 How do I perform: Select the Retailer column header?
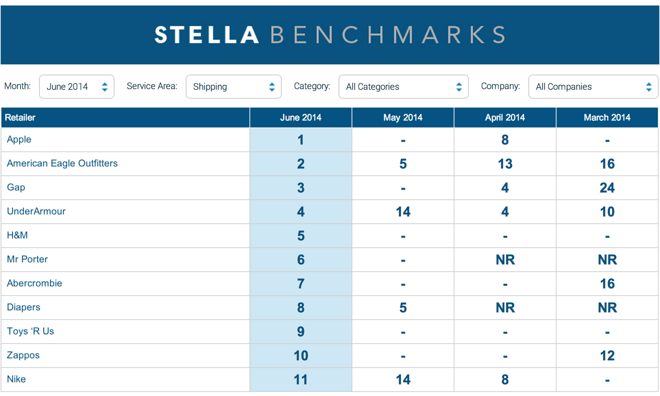(x=125, y=117)
